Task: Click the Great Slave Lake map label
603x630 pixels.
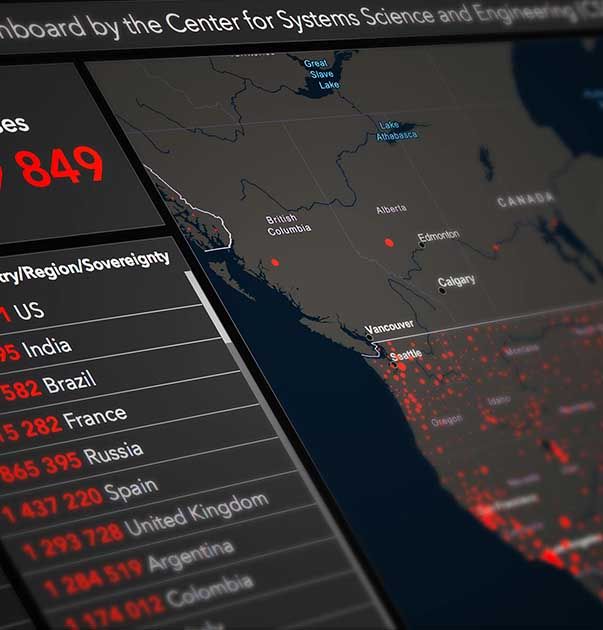Action: [x=322, y=75]
